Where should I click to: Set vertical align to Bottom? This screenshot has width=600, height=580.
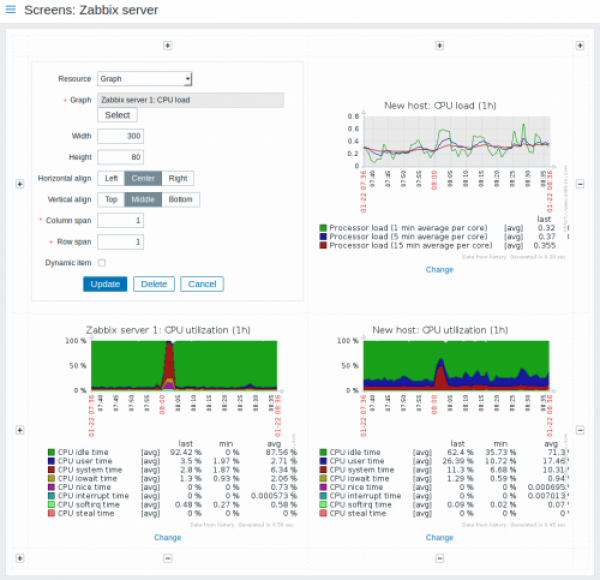click(180, 199)
